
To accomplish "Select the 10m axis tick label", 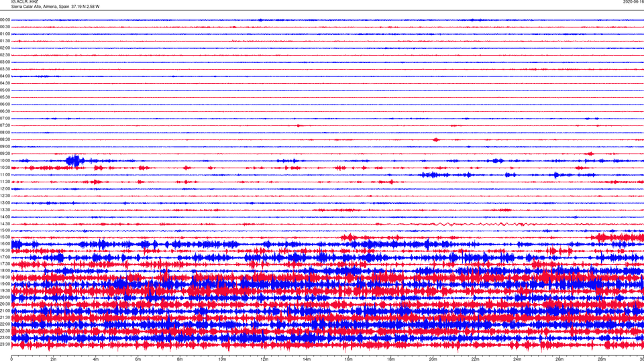I will pyautogui.click(x=222, y=359).
